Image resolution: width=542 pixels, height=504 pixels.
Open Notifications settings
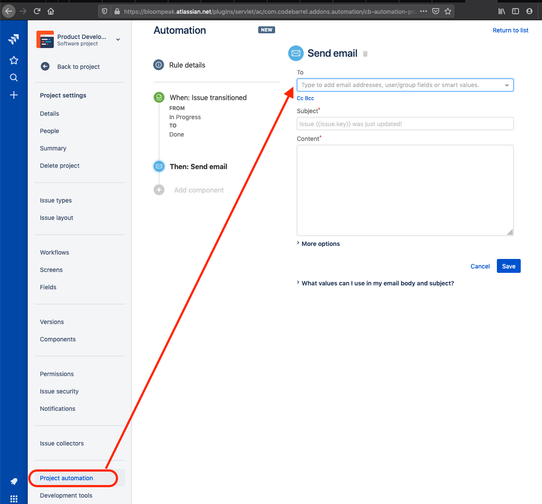pyautogui.click(x=57, y=409)
